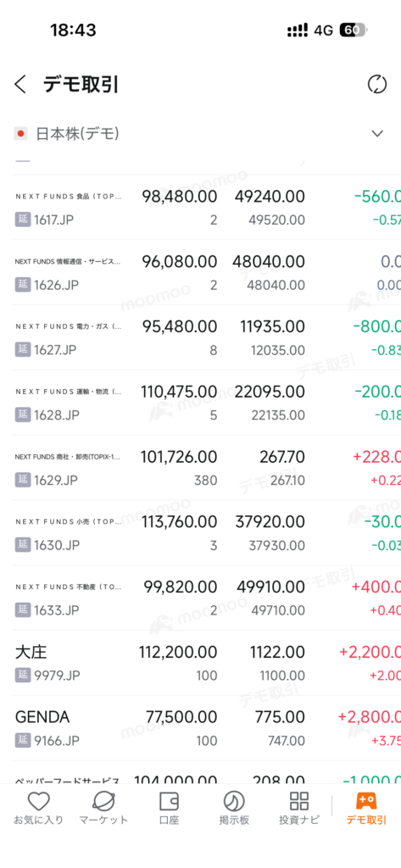401x868 pixels.
Task: Open the 口座 wallet icon
Action: click(x=169, y=800)
